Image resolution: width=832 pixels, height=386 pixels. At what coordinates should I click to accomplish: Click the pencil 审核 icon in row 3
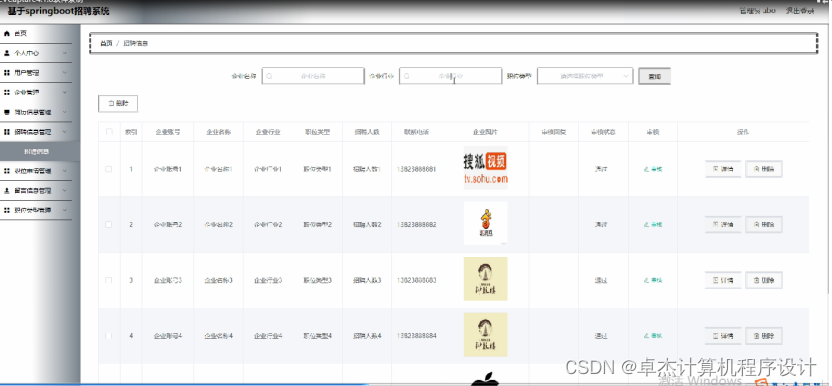(646, 280)
